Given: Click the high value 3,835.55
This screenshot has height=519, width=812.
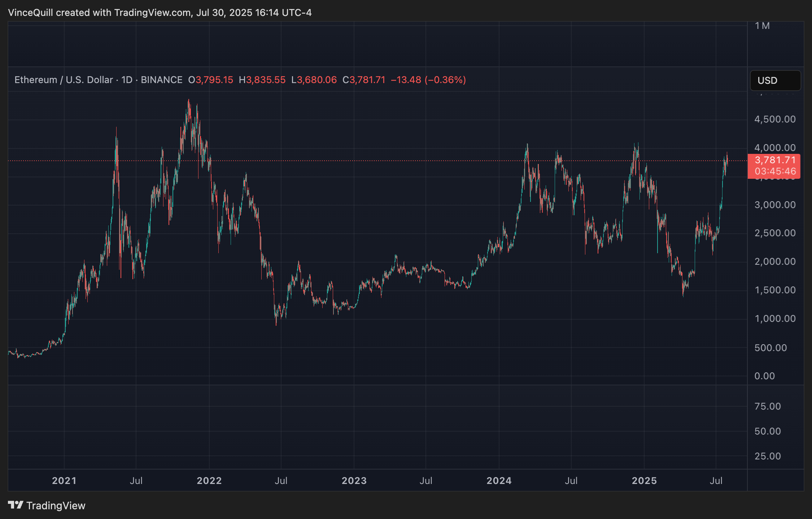Looking at the screenshot, I should tap(266, 80).
